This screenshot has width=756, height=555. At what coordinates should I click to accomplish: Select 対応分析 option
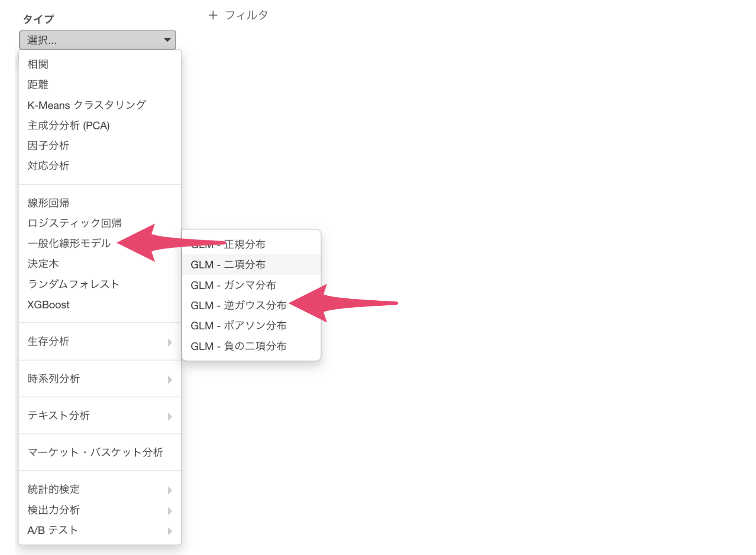click(x=100, y=165)
